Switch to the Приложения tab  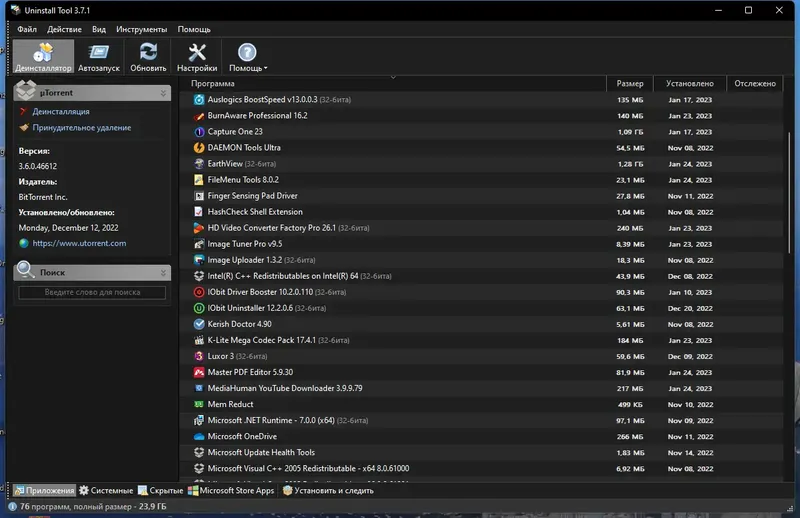(44, 490)
